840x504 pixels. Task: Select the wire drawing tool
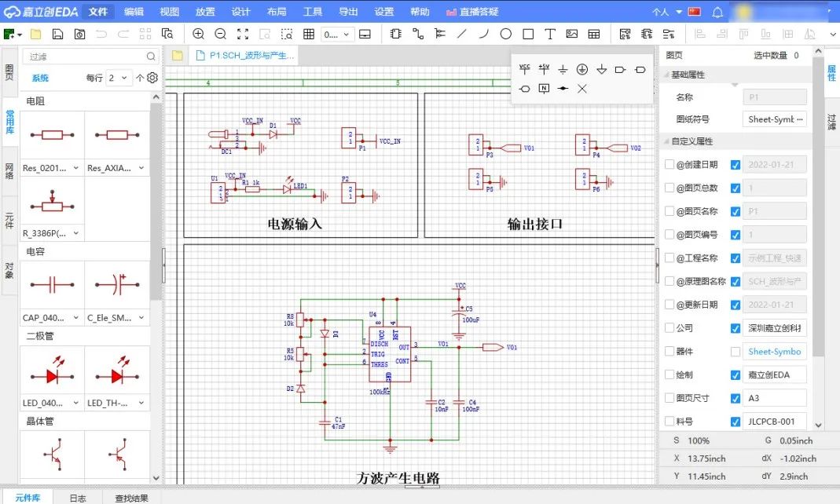[x=417, y=34]
